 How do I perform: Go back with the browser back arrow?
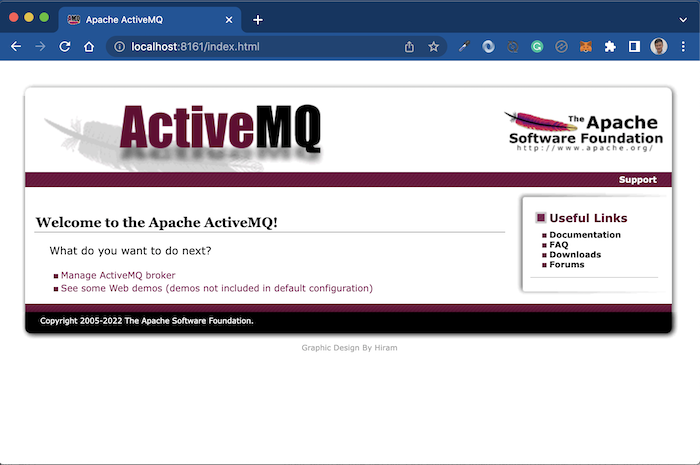tap(16, 46)
